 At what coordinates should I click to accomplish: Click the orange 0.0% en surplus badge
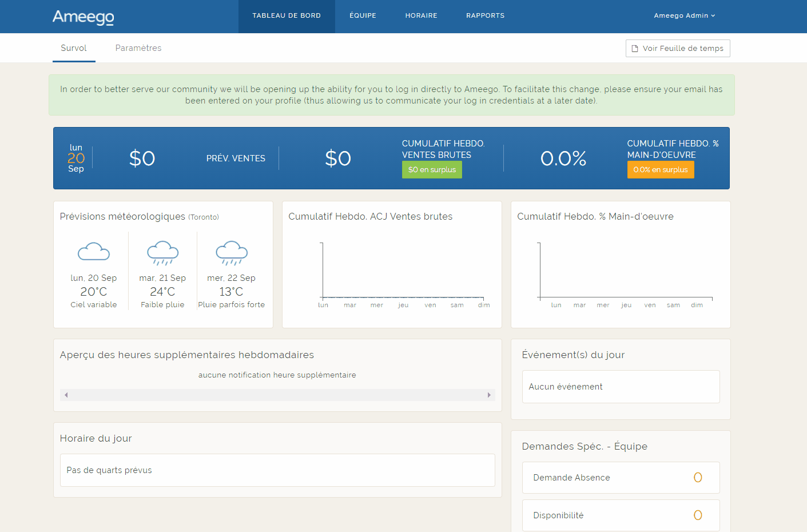coord(660,170)
